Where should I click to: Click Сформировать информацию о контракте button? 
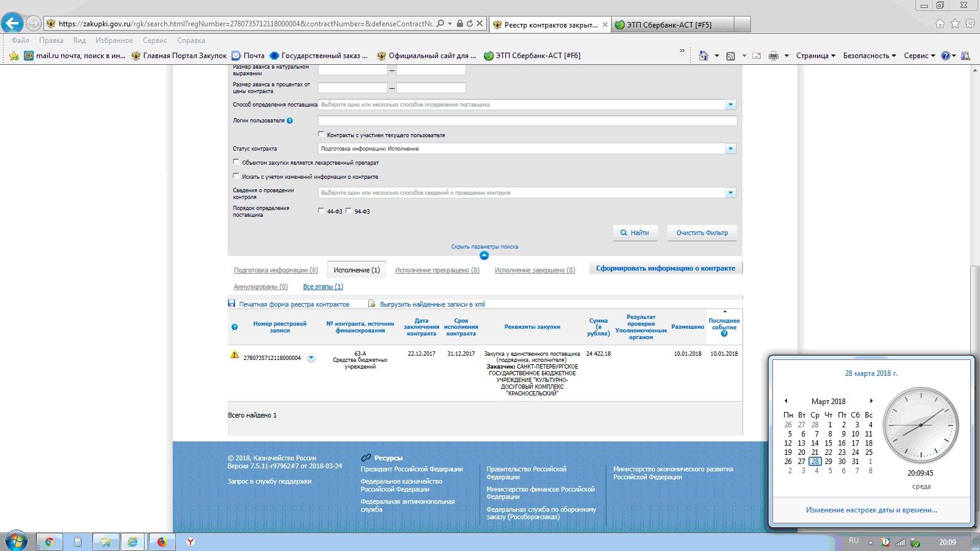[666, 268]
